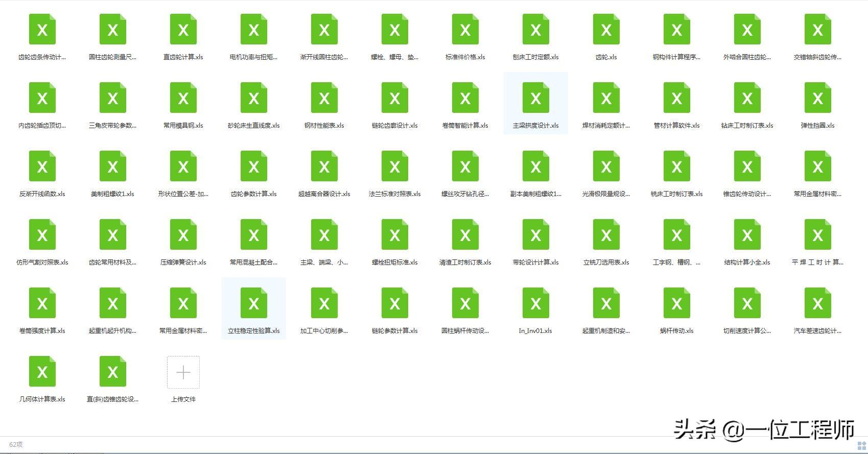Click the file name 螺丝攻牙钻孔径...
Screen dimensions: 868x454
click(x=465, y=194)
